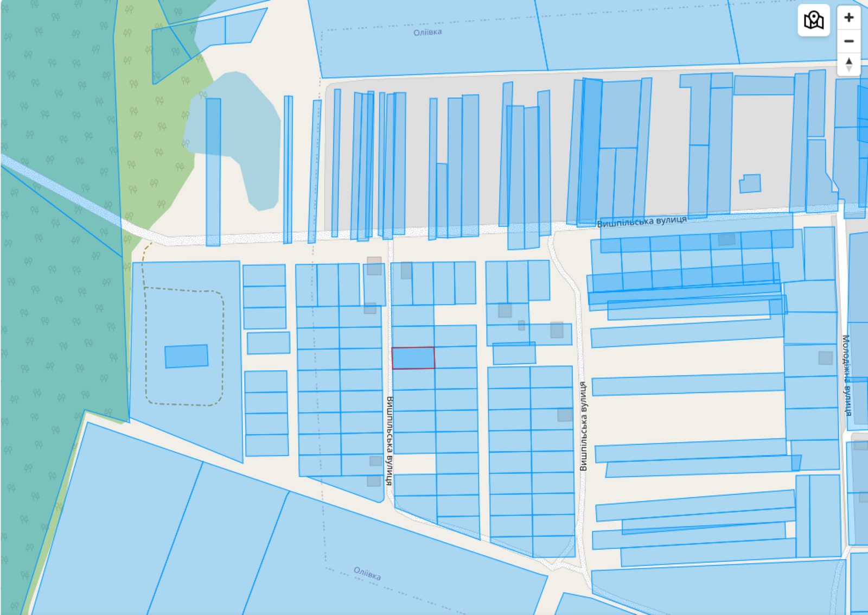Click the rightmost vertical Вишпільська вулиця label
This screenshot has height=615, width=868.
583,426
